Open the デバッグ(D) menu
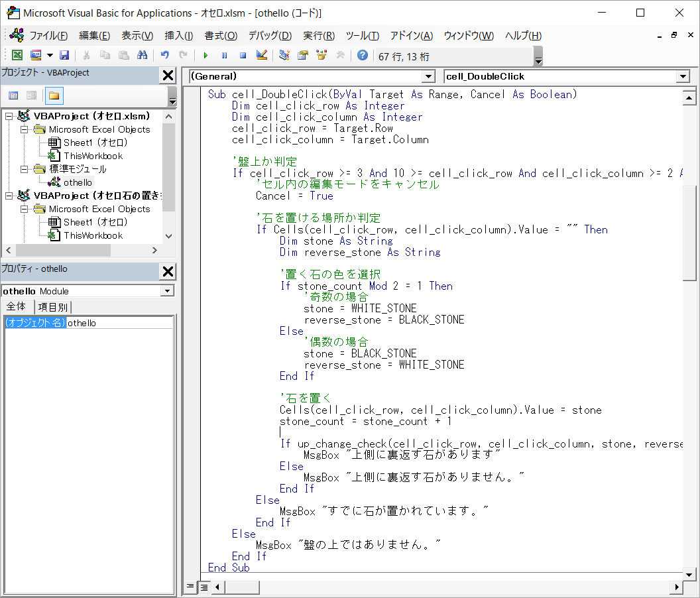The width and height of the screenshot is (700, 598). pos(270,36)
